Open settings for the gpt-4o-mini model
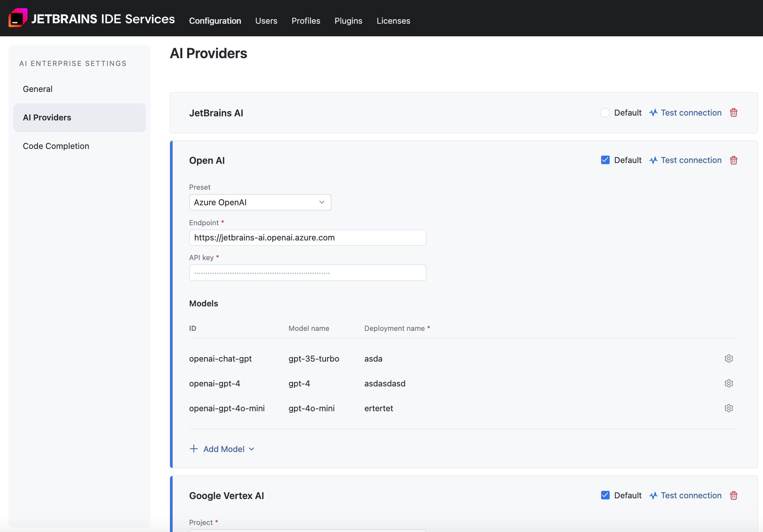The height and width of the screenshot is (532, 763). point(729,408)
